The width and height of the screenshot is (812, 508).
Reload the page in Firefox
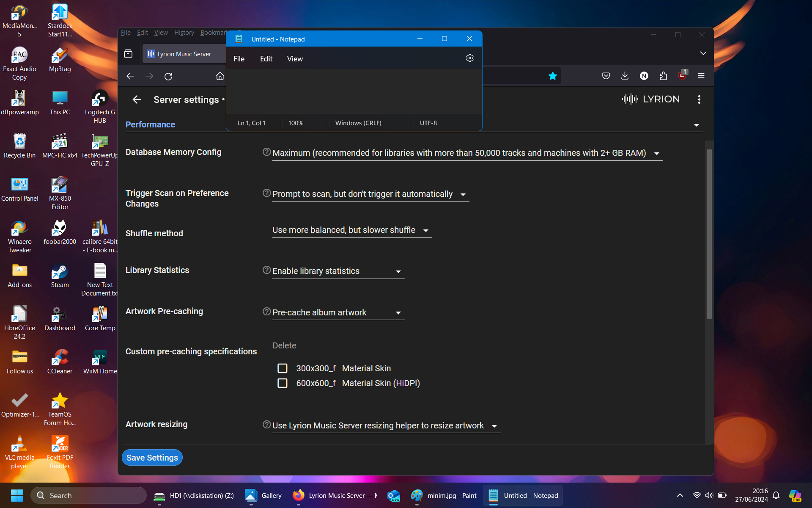click(168, 76)
